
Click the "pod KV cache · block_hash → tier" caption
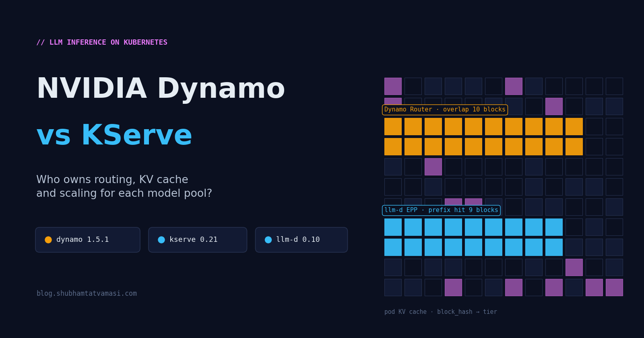tap(441, 312)
